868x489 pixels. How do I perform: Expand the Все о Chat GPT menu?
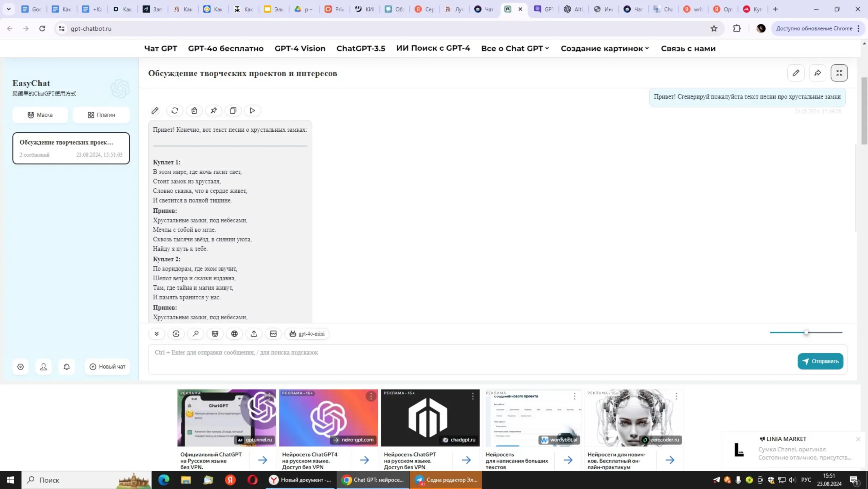[x=515, y=49]
